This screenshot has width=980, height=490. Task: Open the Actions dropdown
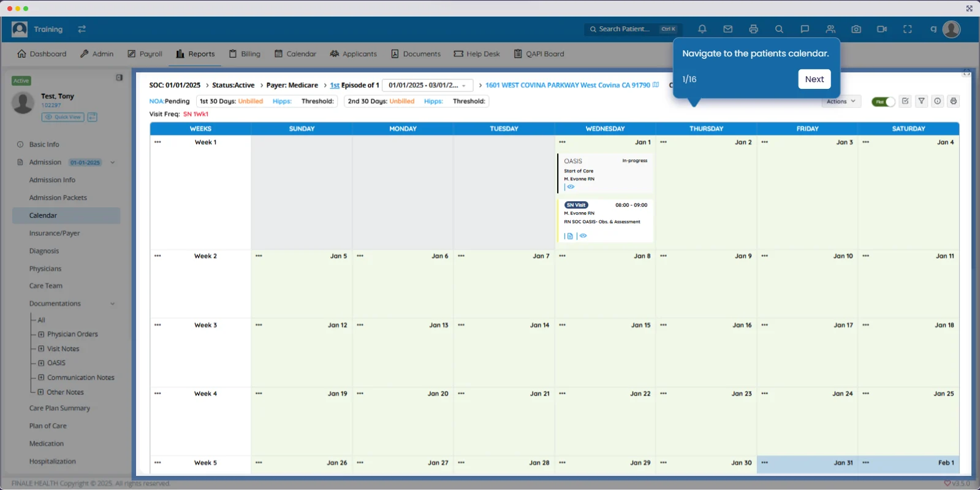pyautogui.click(x=841, y=102)
